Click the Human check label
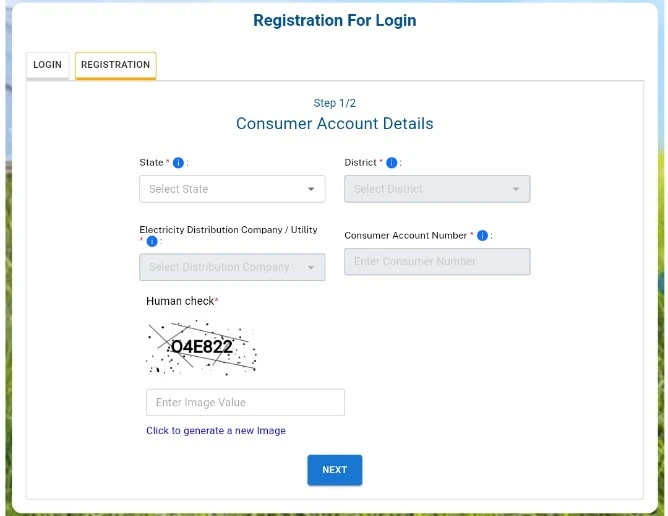Image resolution: width=668 pixels, height=516 pixels. (x=182, y=301)
